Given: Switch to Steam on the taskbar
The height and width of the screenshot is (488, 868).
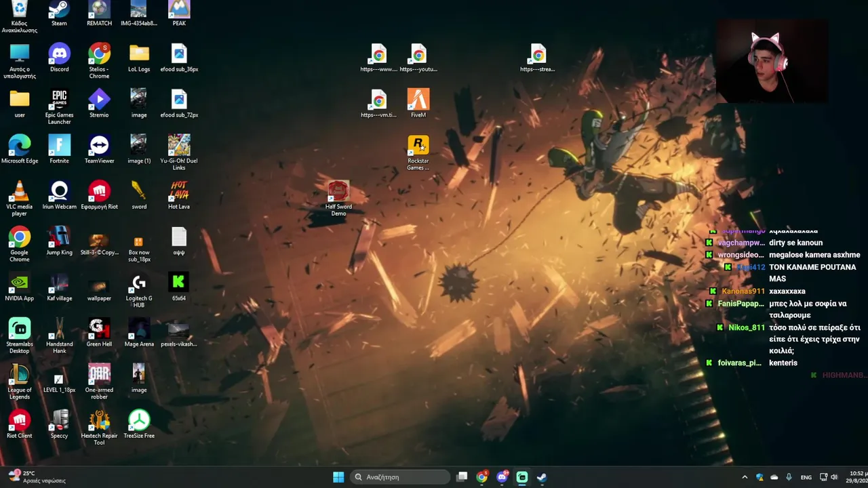Looking at the screenshot, I should tap(542, 477).
